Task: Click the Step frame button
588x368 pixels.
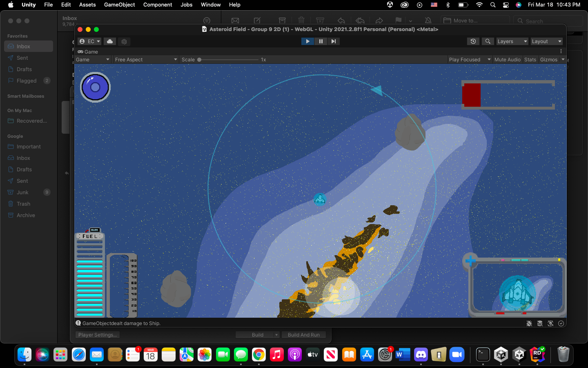Action: pos(334,41)
